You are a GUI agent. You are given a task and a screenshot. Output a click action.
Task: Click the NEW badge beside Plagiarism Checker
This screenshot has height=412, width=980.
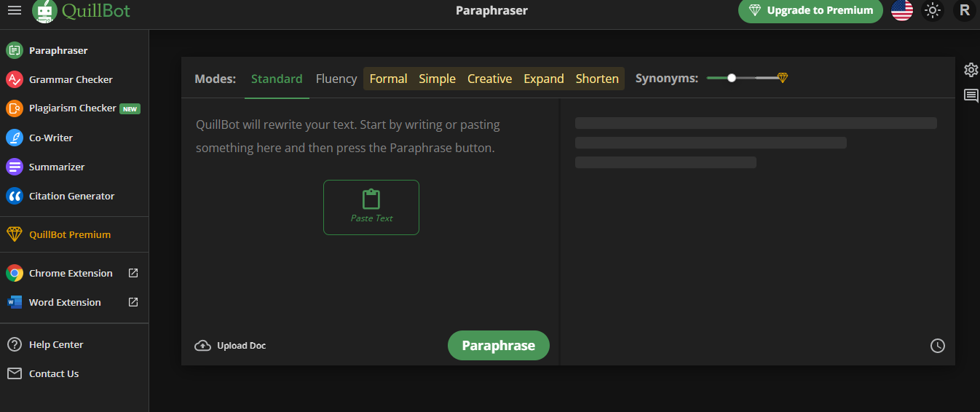pyautogui.click(x=130, y=108)
